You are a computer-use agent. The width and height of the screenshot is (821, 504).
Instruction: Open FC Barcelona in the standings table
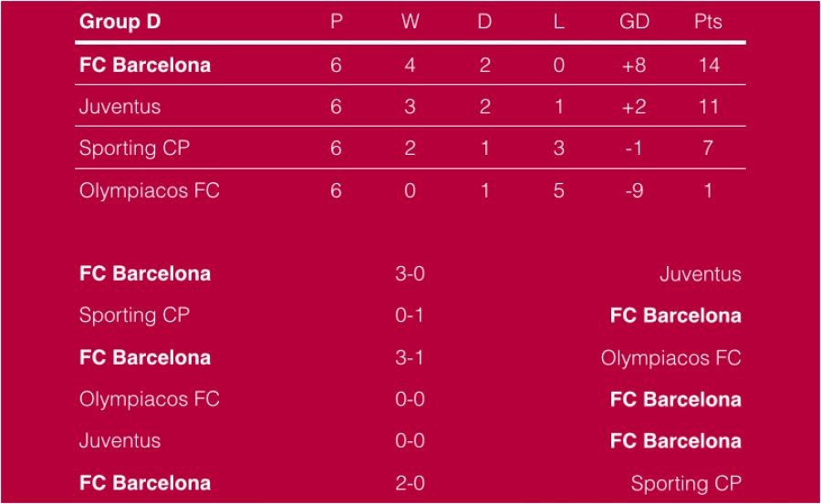(145, 65)
